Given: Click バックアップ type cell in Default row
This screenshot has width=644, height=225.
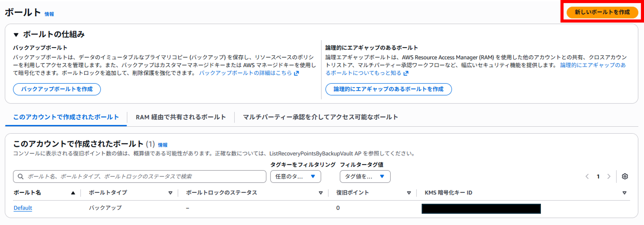Looking at the screenshot, I should click(x=105, y=208).
